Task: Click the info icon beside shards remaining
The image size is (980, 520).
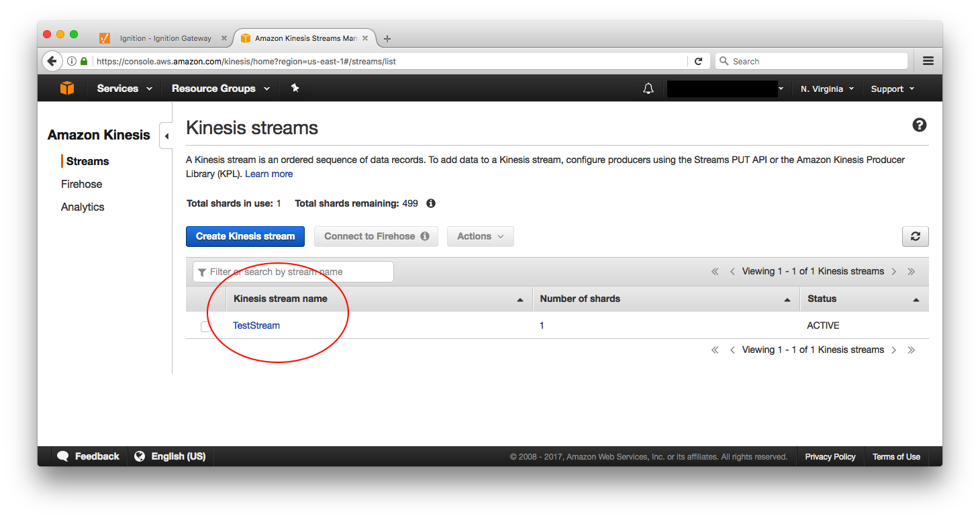Action: 431,203
